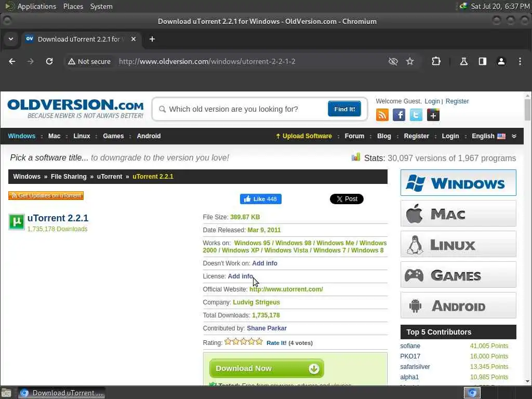Click the network tray icon in the top panel
Viewport: 532px width, 399px height.
point(463,6)
